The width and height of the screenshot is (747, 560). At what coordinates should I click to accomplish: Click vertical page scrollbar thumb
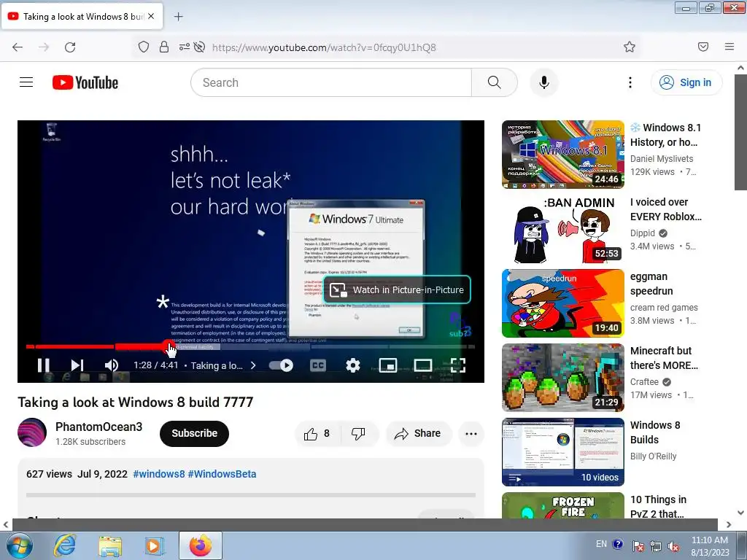(x=740, y=133)
